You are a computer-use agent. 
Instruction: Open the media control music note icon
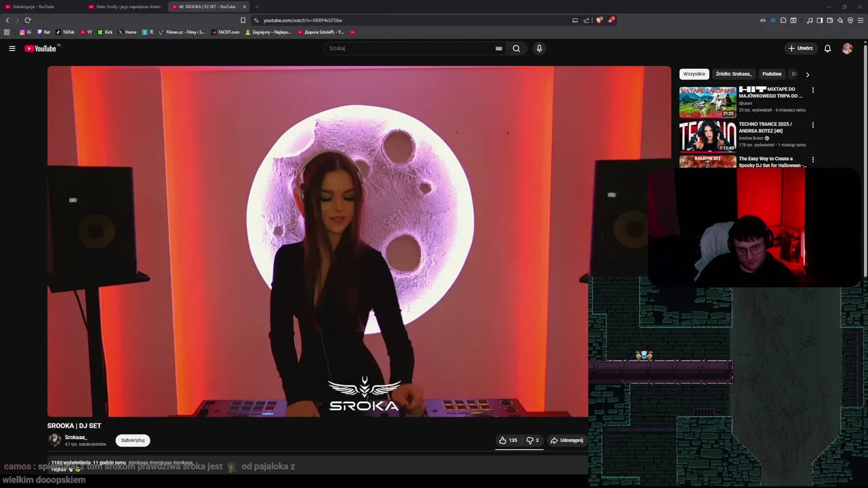tap(810, 20)
